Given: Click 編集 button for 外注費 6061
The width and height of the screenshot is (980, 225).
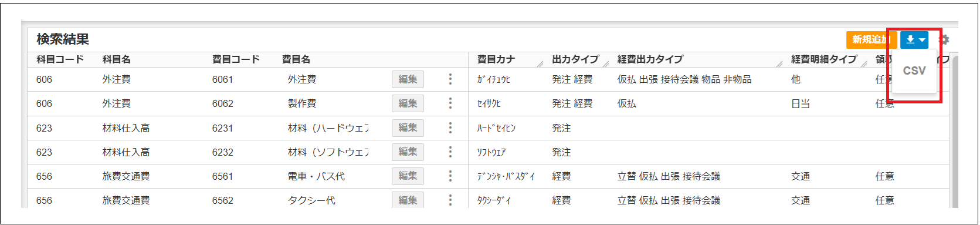Looking at the screenshot, I should tap(408, 79).
